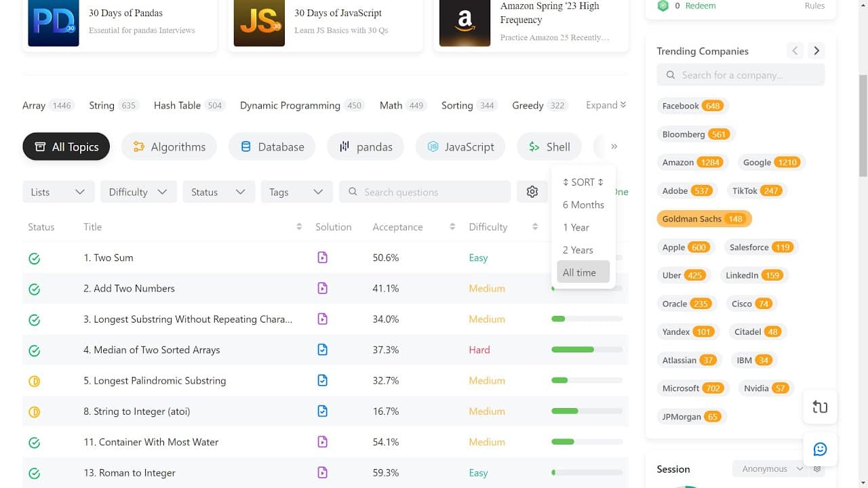Viewport: 868px width, 488px height.
Task: Select the Algorithms category tab
Action: [169, 146]
